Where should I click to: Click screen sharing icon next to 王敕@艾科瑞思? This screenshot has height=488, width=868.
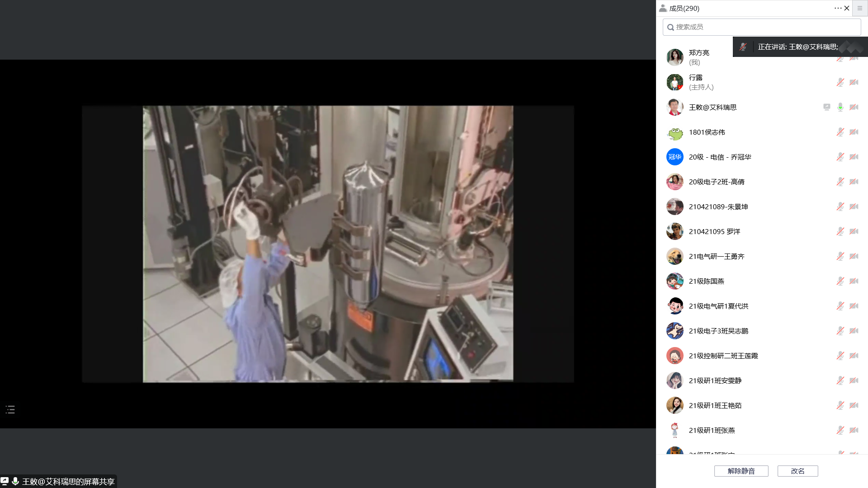[826, 107]
